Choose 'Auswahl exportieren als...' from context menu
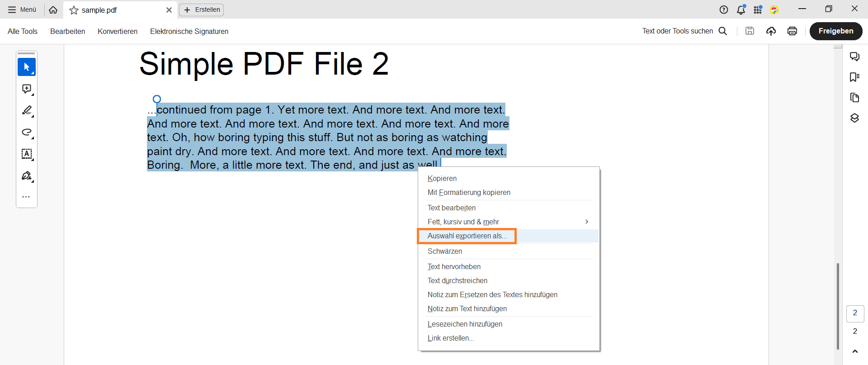Image resolution: width=868 pixels, height=365 pixels. tap(467, 236)
